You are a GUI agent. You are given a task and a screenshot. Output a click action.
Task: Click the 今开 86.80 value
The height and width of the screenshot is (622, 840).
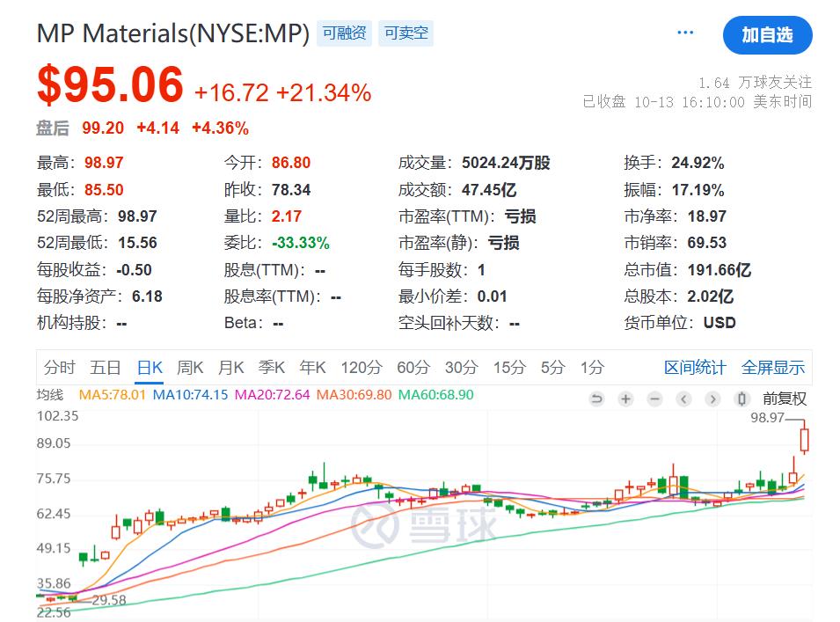291,163
